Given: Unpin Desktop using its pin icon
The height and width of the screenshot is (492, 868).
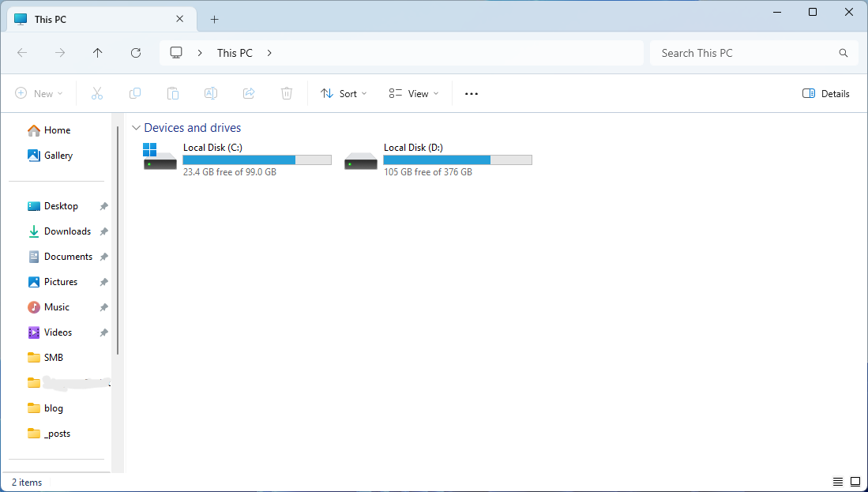Looking at the screenshot, I should tap(103, 206).
